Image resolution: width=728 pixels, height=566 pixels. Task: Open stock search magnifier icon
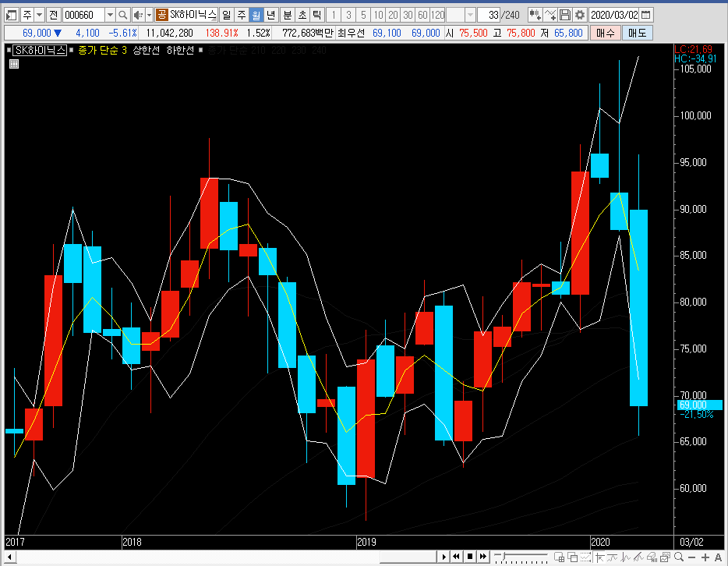point(122,16)
